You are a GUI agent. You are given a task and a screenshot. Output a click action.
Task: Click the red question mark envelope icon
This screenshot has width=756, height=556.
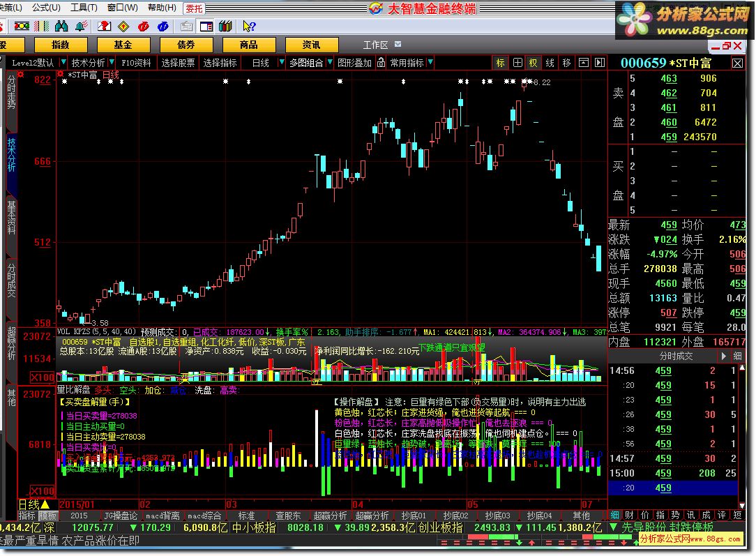click(x=104, y=26)
